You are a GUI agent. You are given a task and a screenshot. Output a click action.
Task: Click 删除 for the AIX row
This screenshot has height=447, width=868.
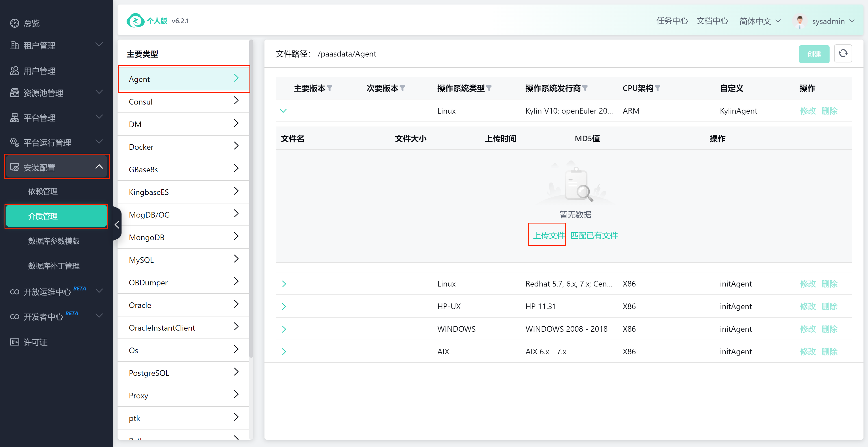[829, 351]
